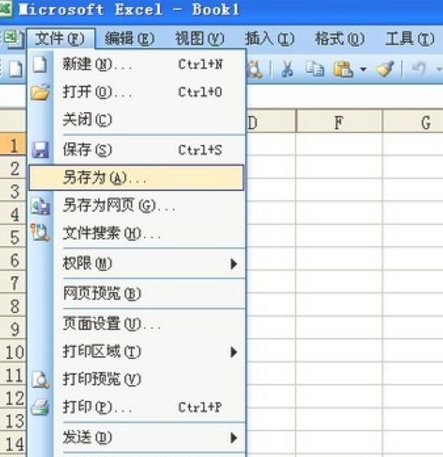Choose 文件搜索(H)... menu entry
The height and width of the screenshot is (457, 443).
coord(137,233)
